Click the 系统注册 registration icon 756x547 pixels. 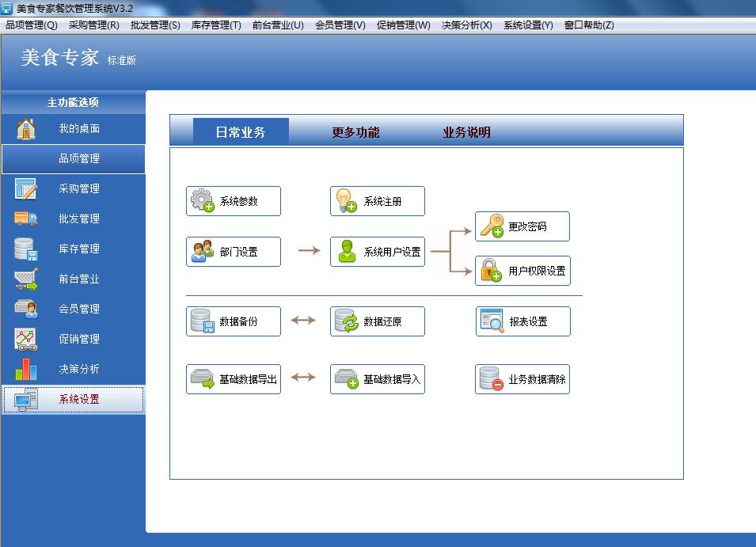point(377,200)
